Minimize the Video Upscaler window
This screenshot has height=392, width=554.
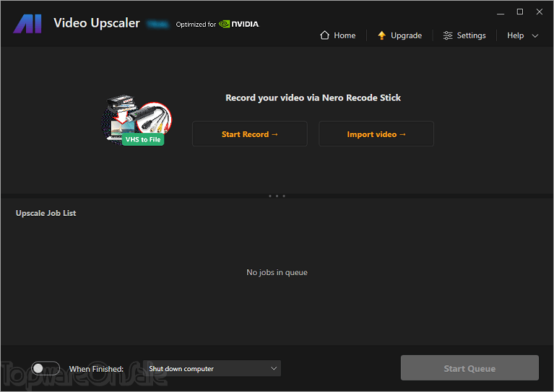(501, 12)
